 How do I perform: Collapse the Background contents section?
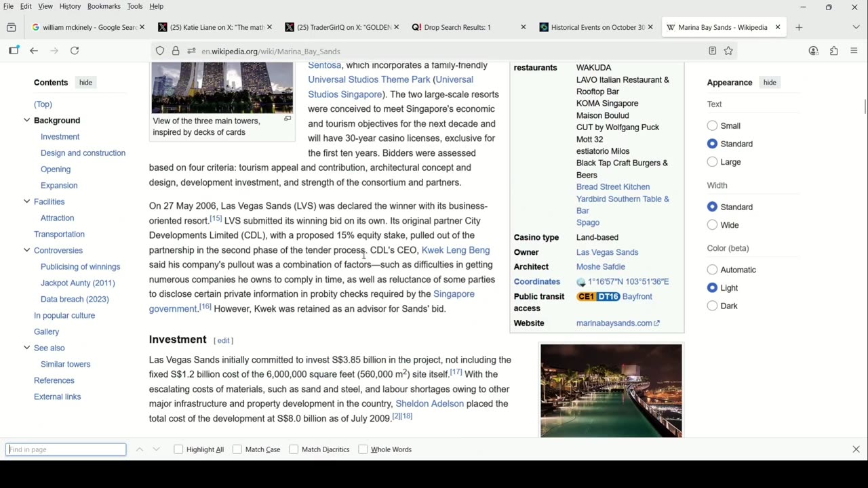[x=27, y=121]
